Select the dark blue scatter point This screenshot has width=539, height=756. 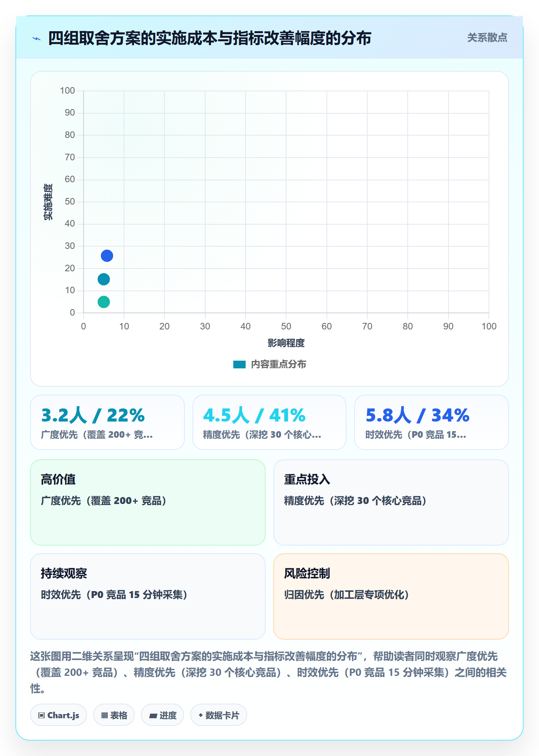[107, 256]
